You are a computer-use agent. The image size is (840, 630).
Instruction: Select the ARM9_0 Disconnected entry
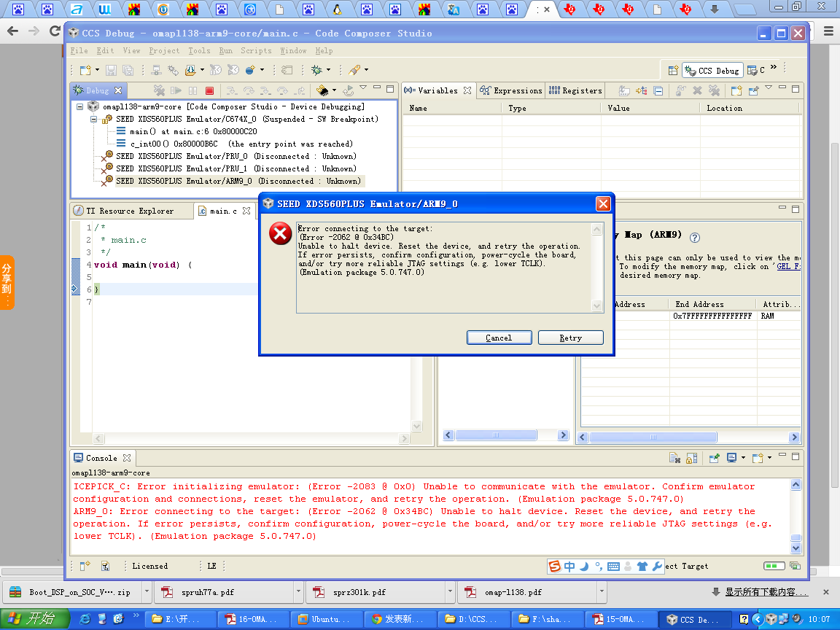point(238,181)
